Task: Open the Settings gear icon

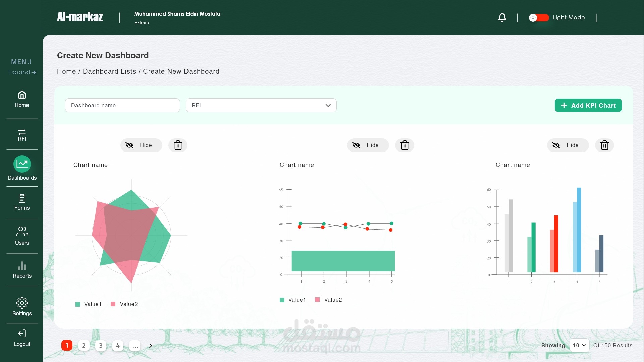Action: tap(22, 306)
